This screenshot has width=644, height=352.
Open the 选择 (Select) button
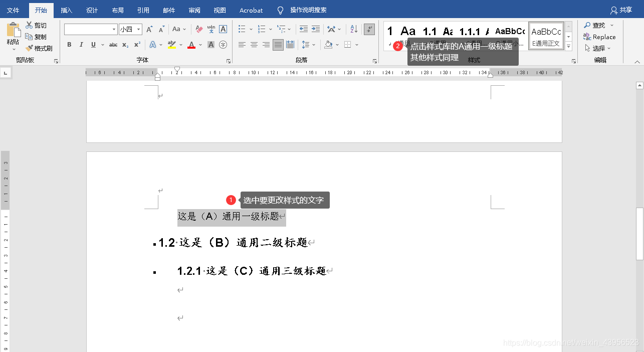click(598, 48)
